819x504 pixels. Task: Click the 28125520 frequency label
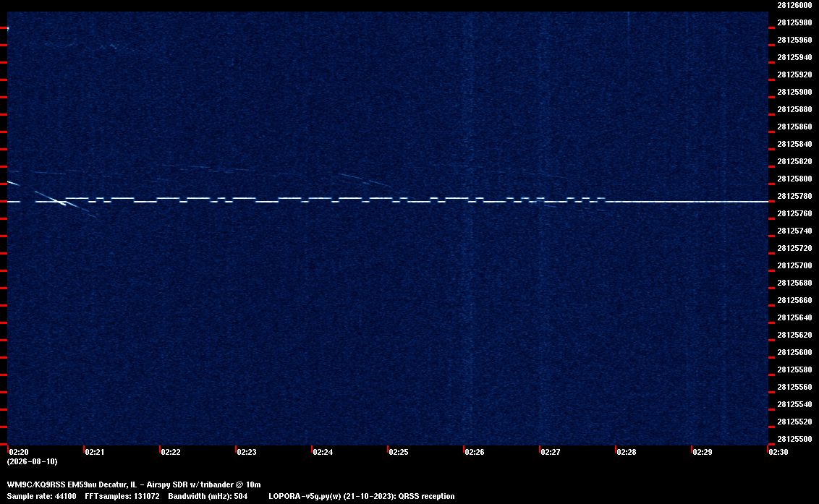click(x=794, y=422)
